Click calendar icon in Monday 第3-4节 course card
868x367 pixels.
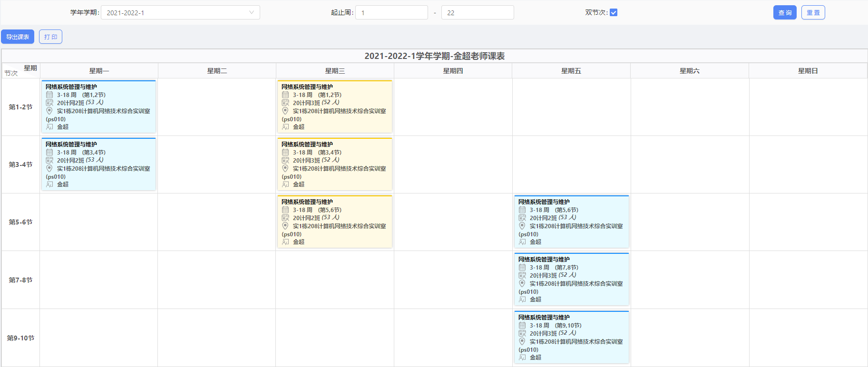(49, 152)
